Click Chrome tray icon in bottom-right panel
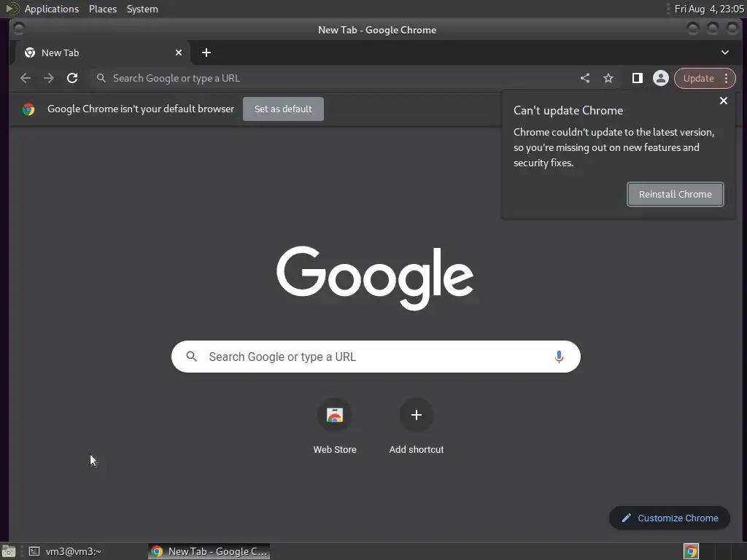The height and width of the screenshot is (560, 747). (691, 551)
